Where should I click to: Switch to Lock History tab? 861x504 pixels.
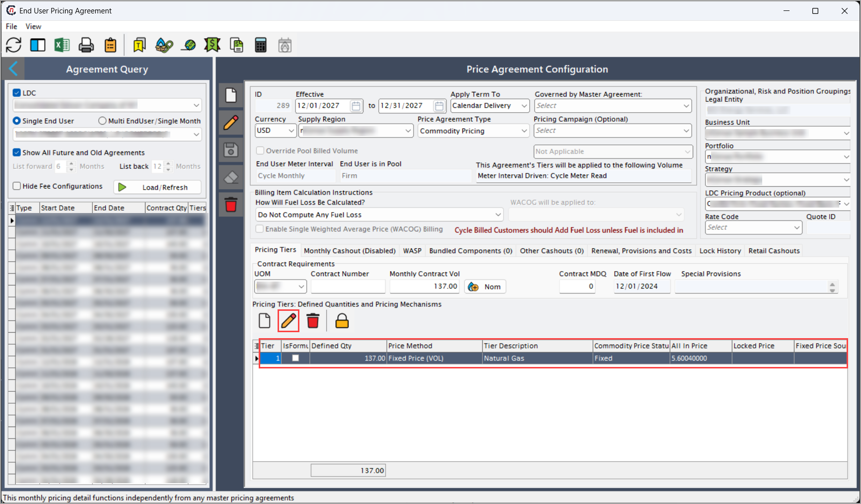pyautogui.click(x=720, y=251)
